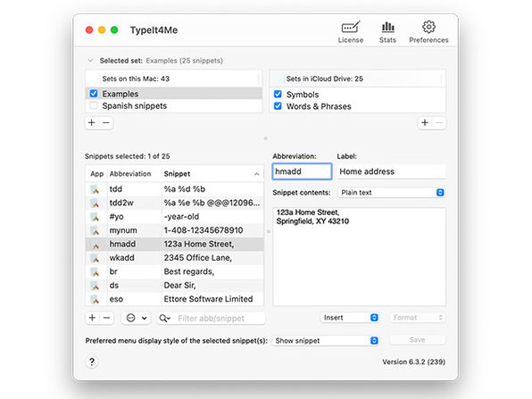Image resolution: width=532 pixels, height=399 pixels.
Task: Remove the selected iCloud Drive set
Action: point(439,122)
